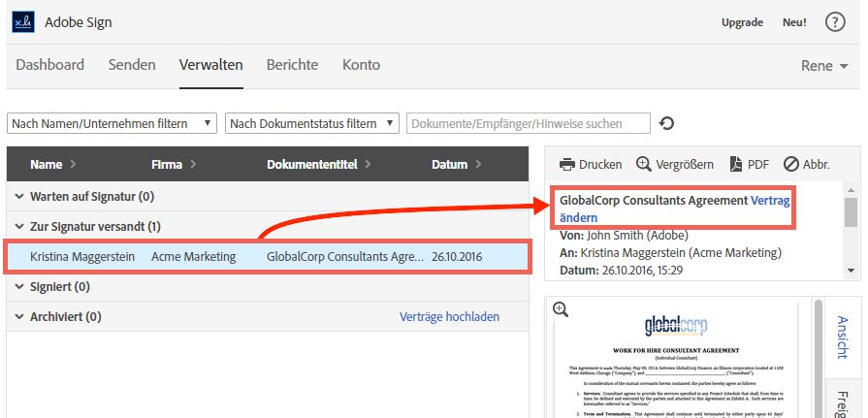The image size is (868, 418).
Task: Click details panel scrollbar down arrow
Action: (x=851, y=272)
